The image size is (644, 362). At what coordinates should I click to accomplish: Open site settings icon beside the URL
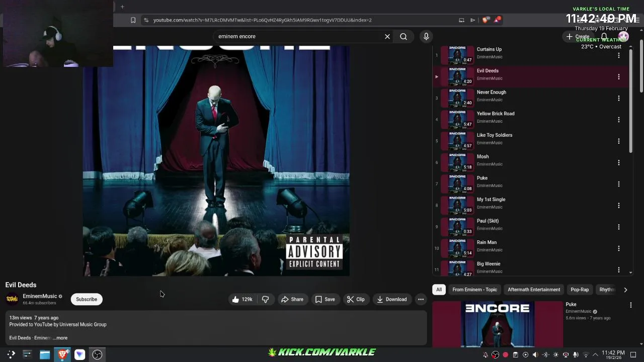pos(146,20)
